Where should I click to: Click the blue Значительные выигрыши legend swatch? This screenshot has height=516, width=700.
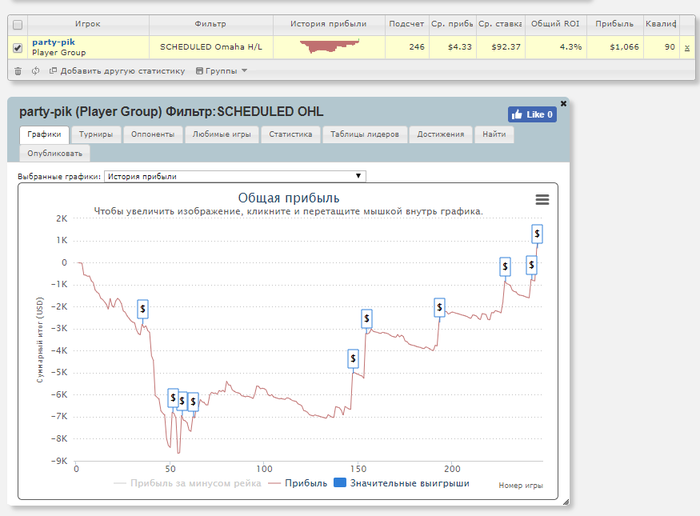click(x=340, y=483)
